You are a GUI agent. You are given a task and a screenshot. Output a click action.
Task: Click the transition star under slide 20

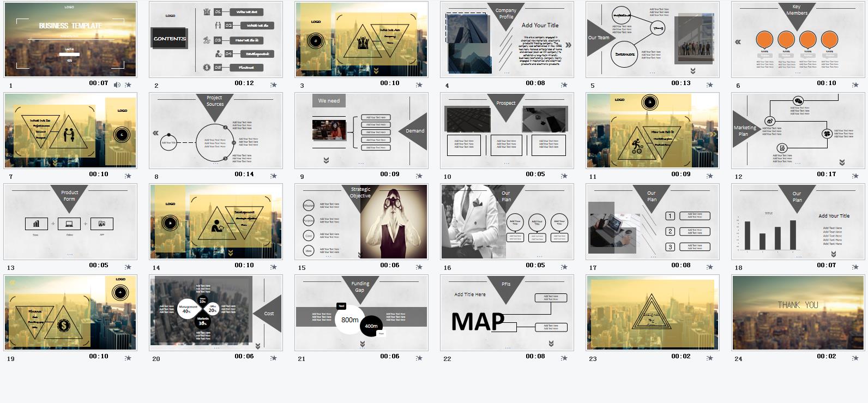(x=274, y=358)
